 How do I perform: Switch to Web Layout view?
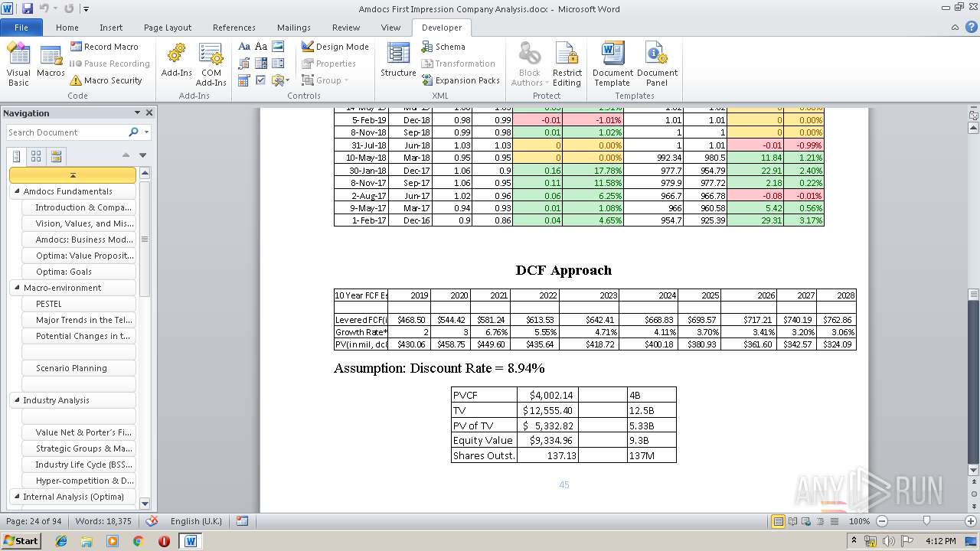[805, 521]
